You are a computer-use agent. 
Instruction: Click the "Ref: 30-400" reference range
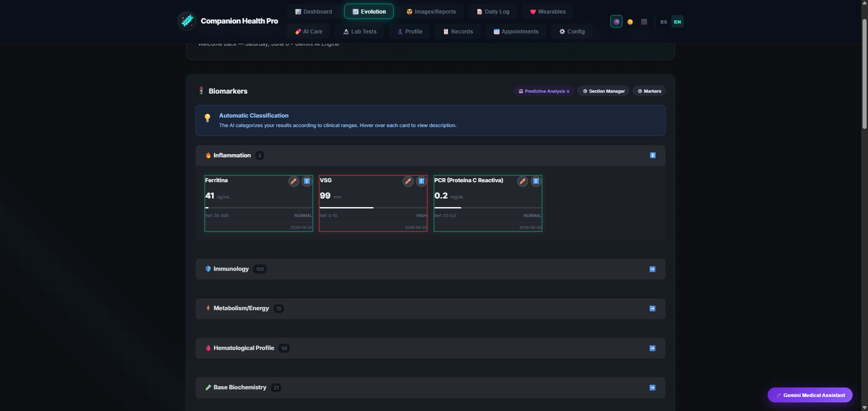217,216
